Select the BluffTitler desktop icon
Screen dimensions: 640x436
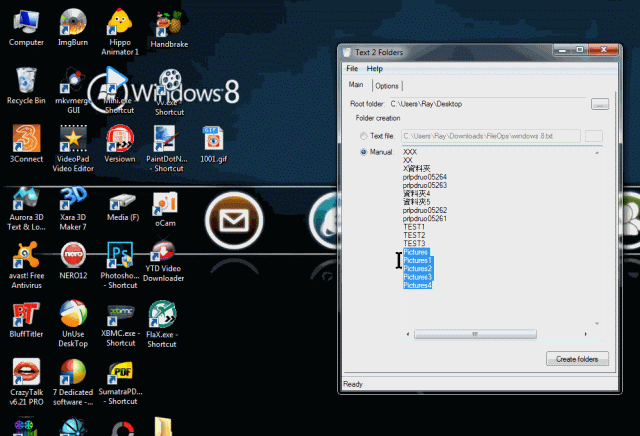pyautogui.click(x=26, y=319)
